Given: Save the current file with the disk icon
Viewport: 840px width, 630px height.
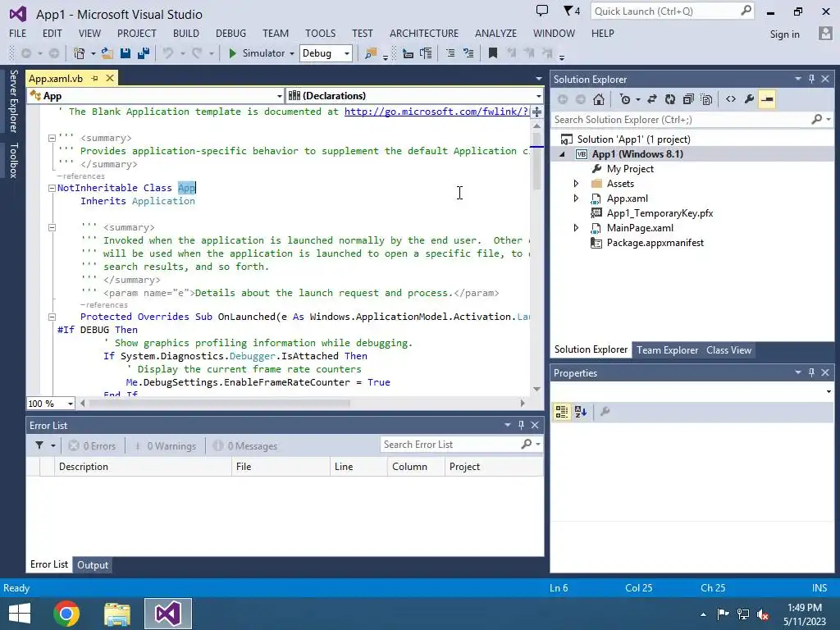Looking at the screenshot, I should pos(126,53).
